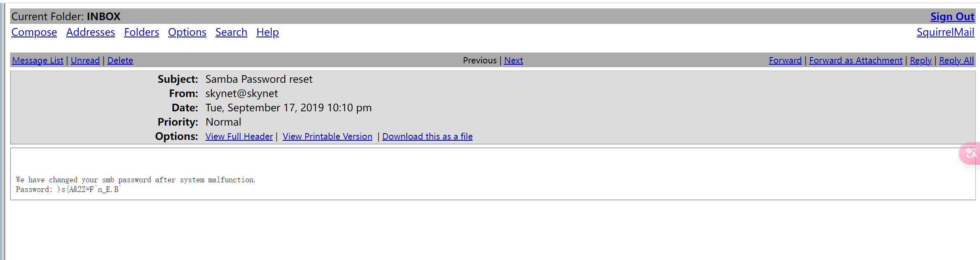Click the Search link

(231, 32)
